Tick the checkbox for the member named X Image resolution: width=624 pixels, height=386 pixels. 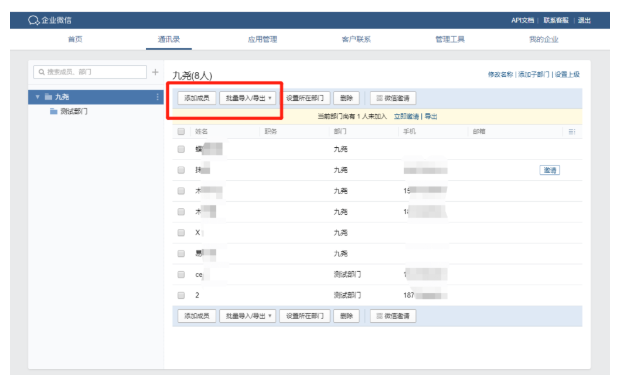(x=181, y=232)
